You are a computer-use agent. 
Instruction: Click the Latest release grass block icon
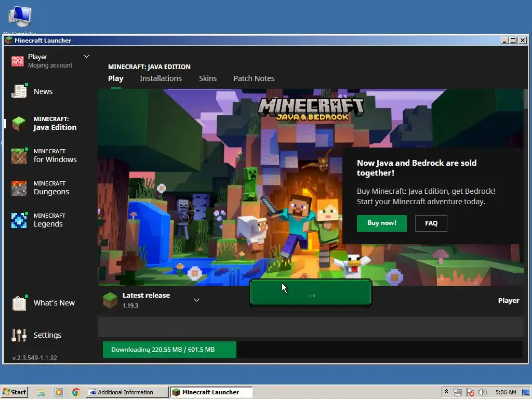[110, 300]
